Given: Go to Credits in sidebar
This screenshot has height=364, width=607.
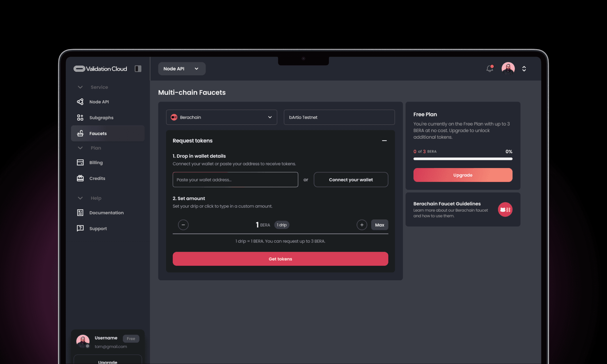Looking at the screenshot, I should [97, 179].
